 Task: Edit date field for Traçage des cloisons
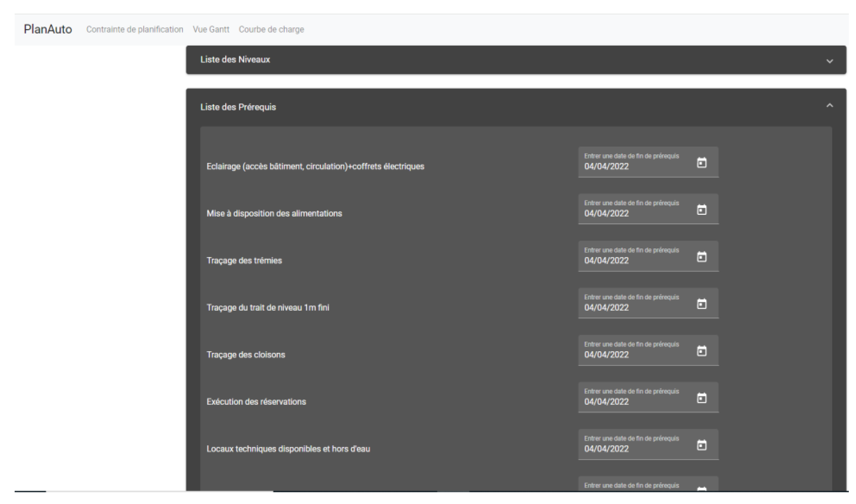pyautogui.click(x=606, y=355)
